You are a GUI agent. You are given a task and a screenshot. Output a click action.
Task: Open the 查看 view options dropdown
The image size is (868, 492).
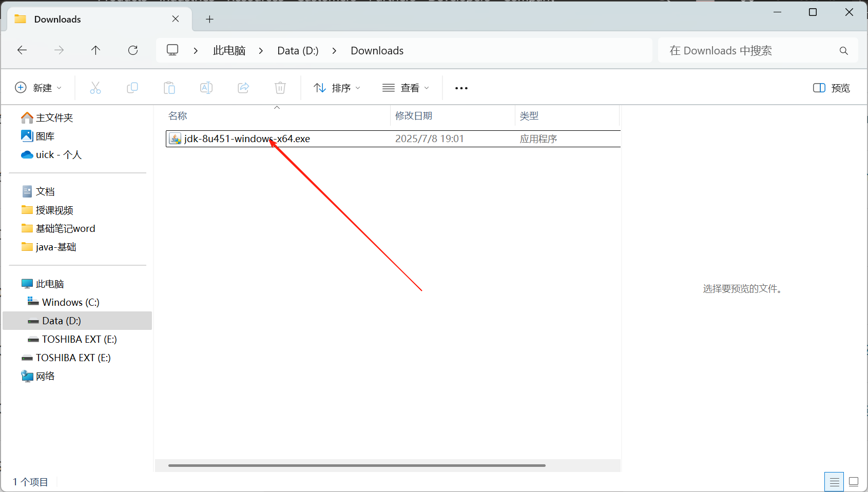406,87
